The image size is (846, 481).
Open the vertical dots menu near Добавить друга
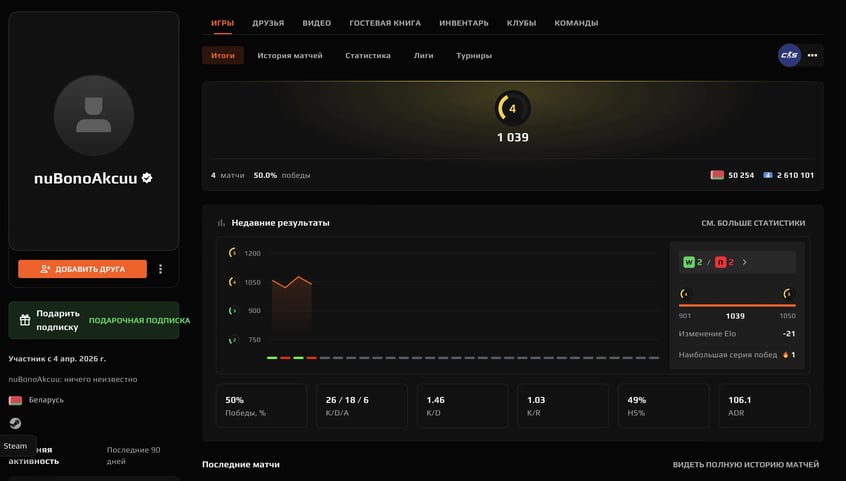tap(160, 269)
